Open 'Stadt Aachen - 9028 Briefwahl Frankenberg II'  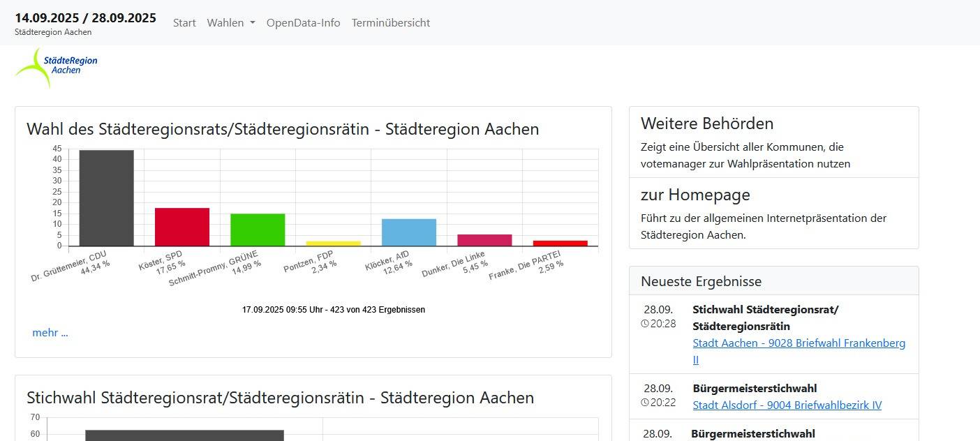tap(799, 343)
